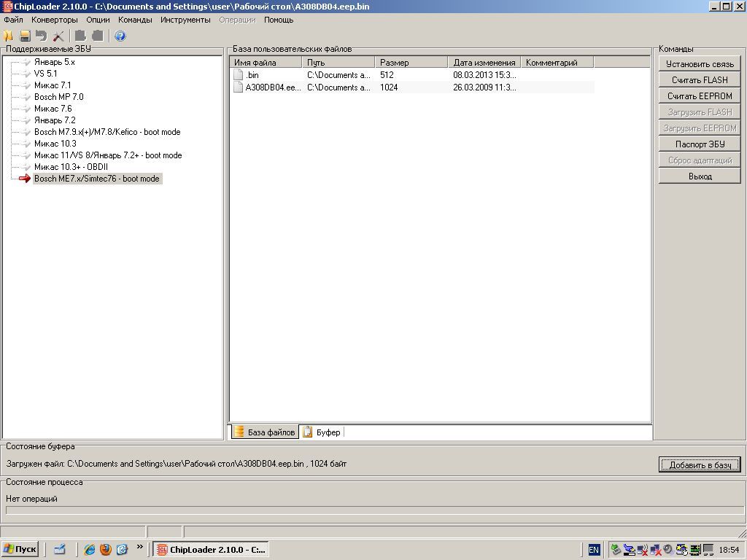Click the floppy disk save toolbar icon

point(25,36)
